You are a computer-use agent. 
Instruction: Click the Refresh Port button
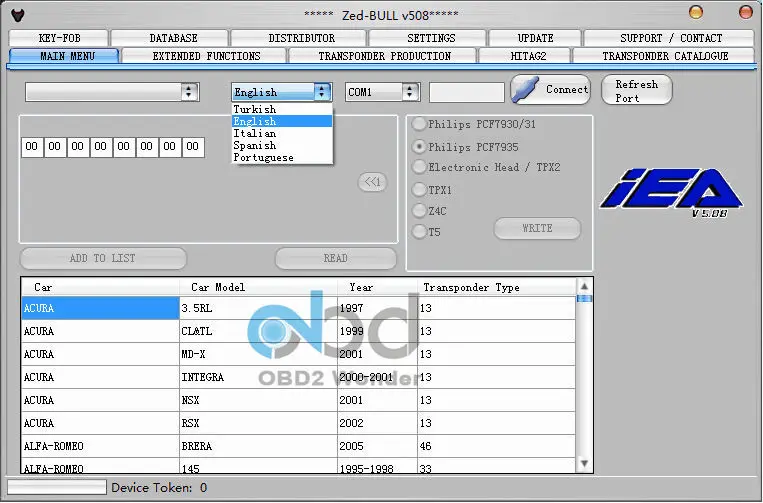[637, 90]
